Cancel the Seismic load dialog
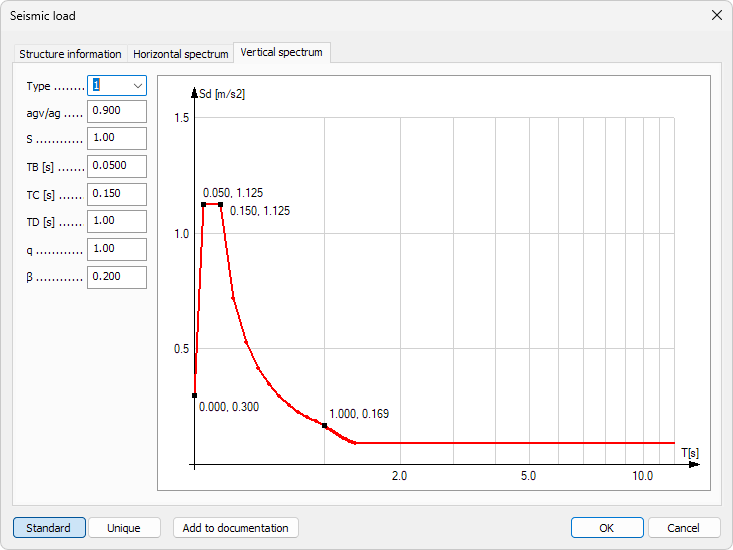733x550 pixels. [x=684, y=528]
